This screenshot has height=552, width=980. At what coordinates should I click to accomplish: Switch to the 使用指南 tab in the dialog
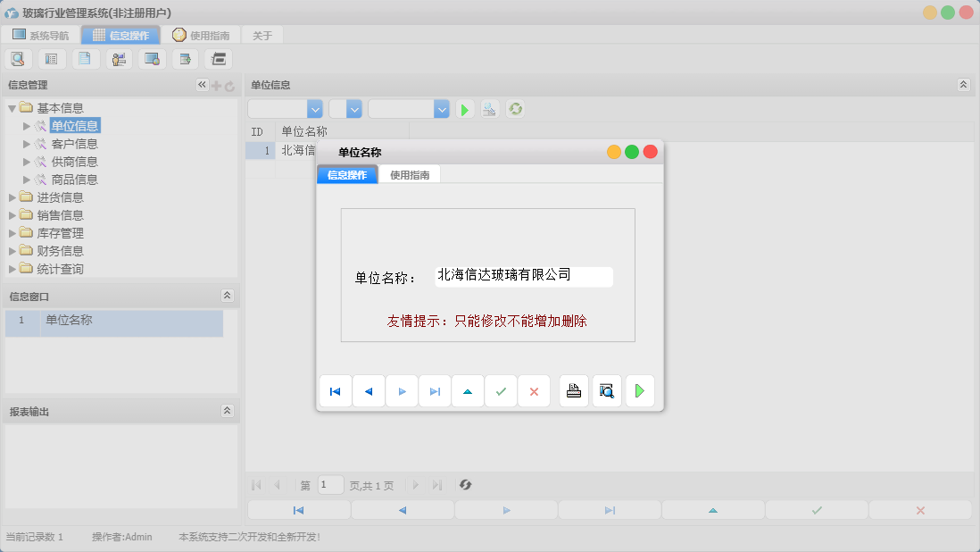(x=410, y=174)
